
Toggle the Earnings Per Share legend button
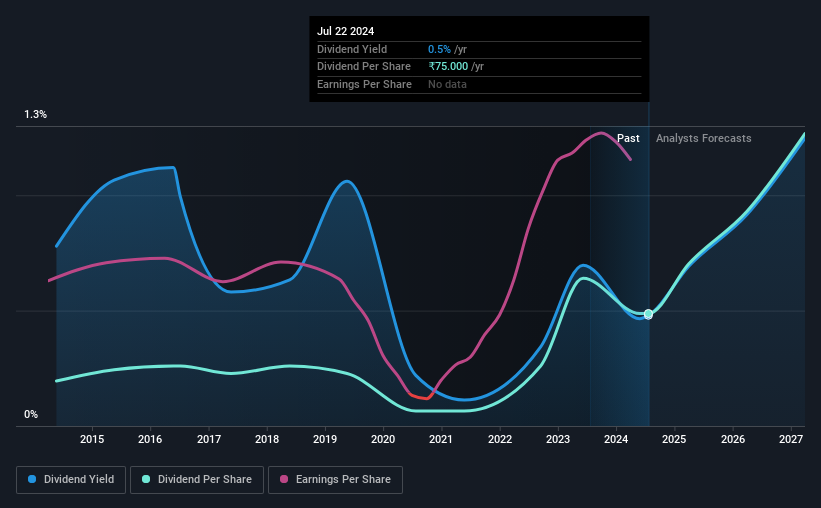[335, 480]
